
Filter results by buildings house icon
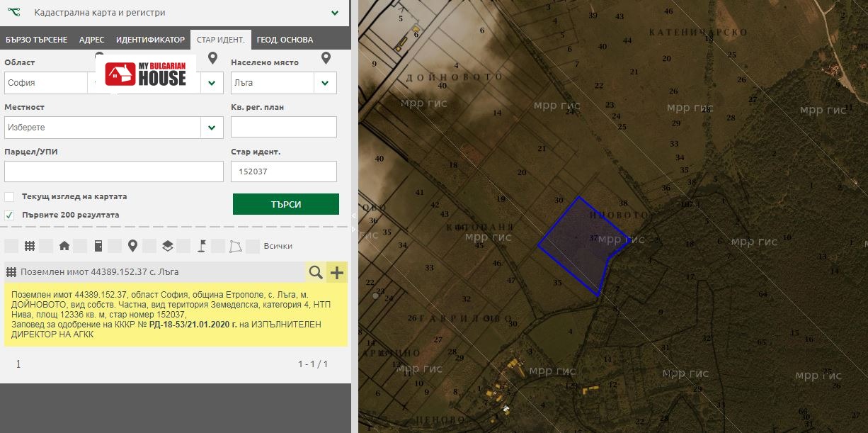click(64, 246)
